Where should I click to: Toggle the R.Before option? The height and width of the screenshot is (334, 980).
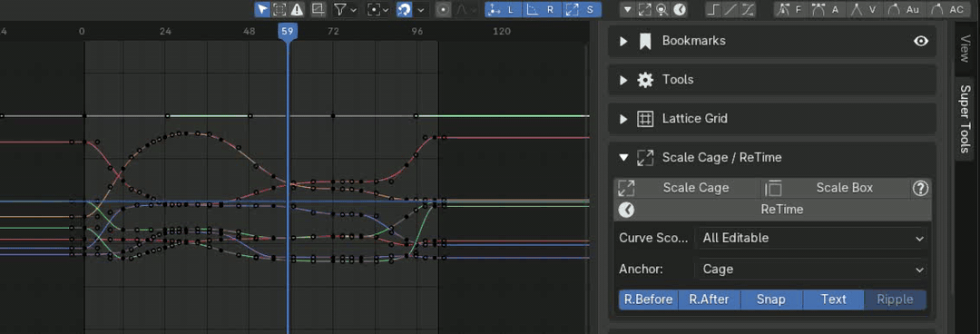(648, 300)
